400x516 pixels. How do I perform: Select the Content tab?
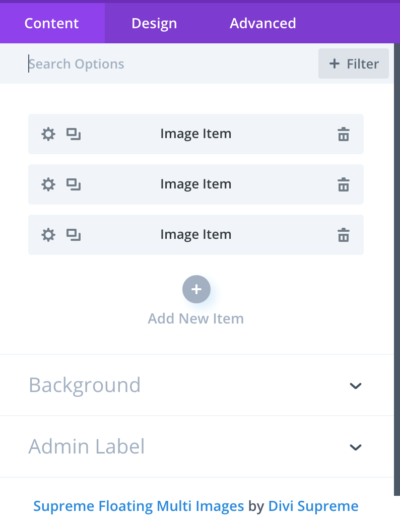[52, 23]
